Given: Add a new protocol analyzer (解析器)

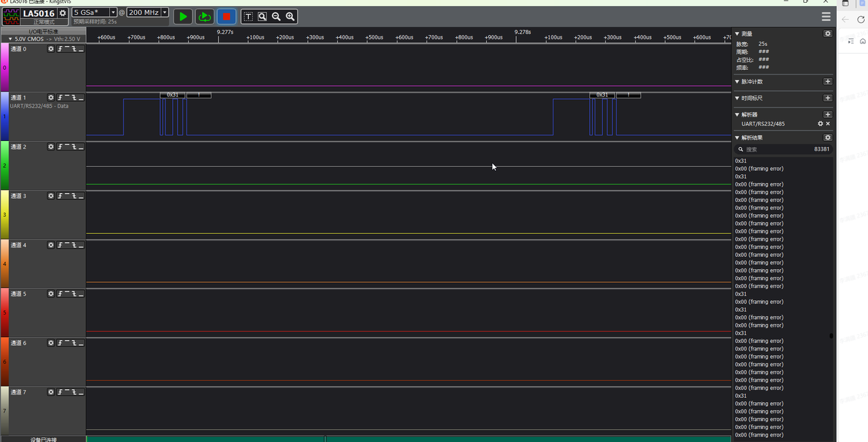Looking at the screenshot, I should (827, 115).
